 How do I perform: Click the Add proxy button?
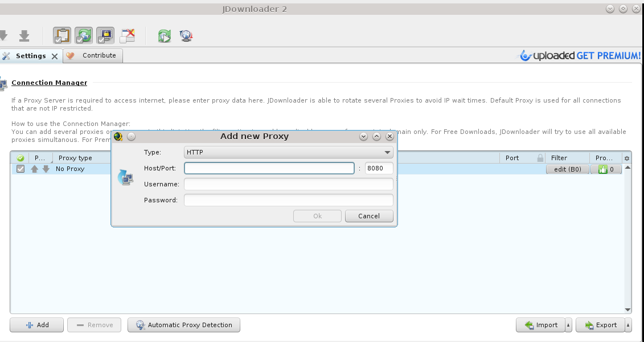click(36, 325)
